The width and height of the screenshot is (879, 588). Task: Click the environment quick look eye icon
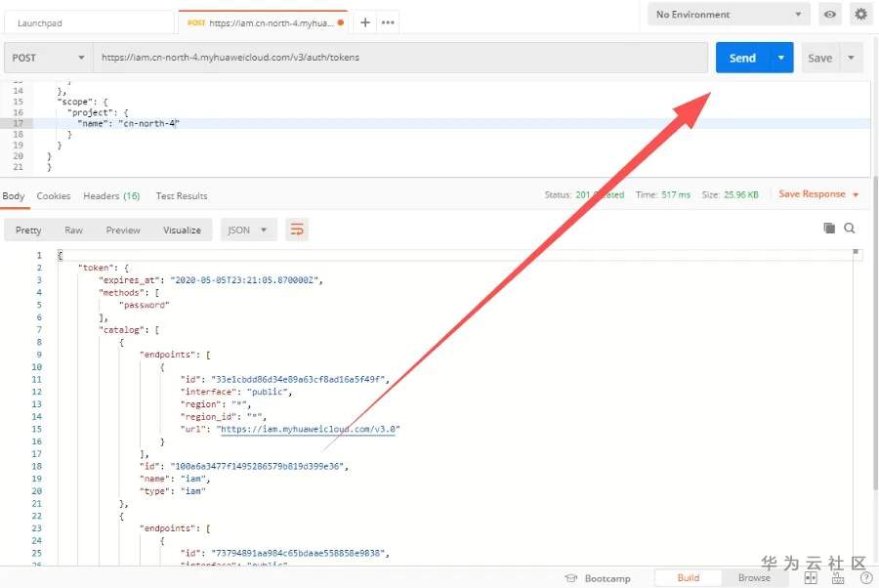[829, 15]
